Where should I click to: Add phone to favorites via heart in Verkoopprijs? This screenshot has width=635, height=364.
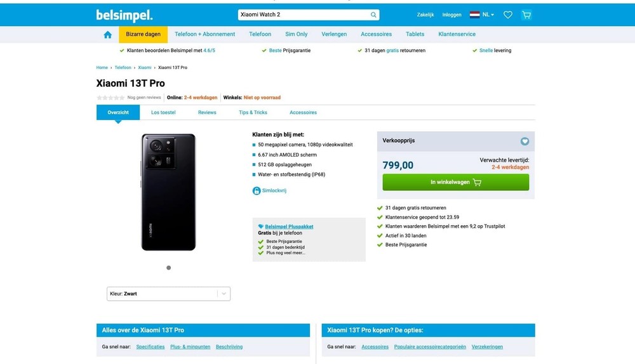click(x=525, y=141)
